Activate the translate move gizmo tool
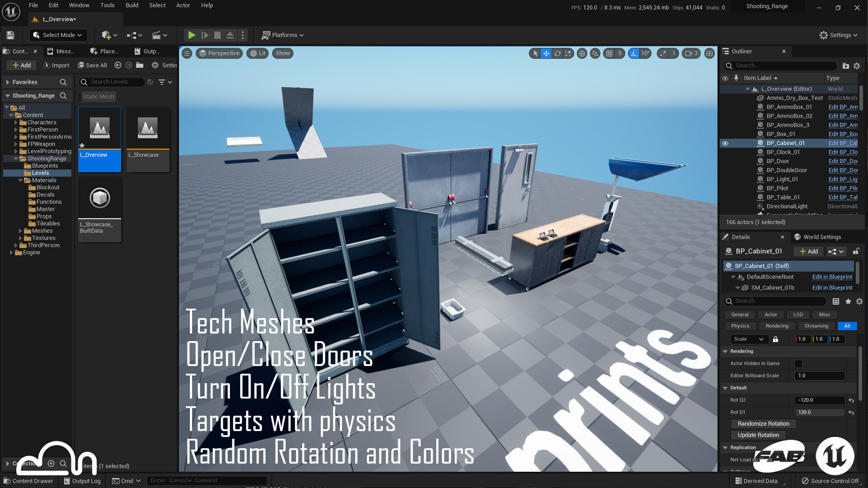This screenshot has height=488, width=868. click(546, 53)
